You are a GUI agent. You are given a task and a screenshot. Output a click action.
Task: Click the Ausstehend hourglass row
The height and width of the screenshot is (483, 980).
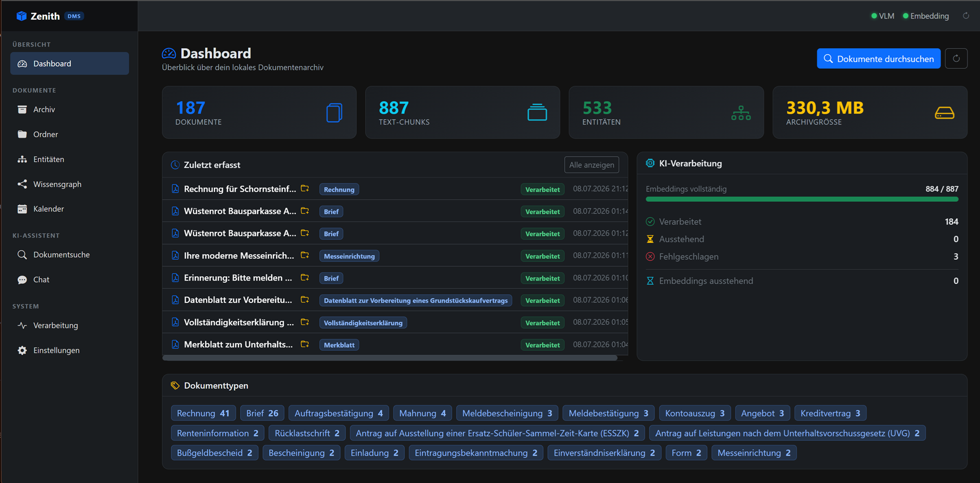point(802,239)
